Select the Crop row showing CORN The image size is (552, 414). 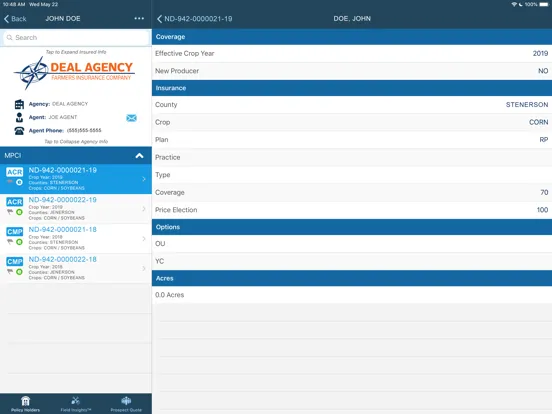click(x=352, y=122)
